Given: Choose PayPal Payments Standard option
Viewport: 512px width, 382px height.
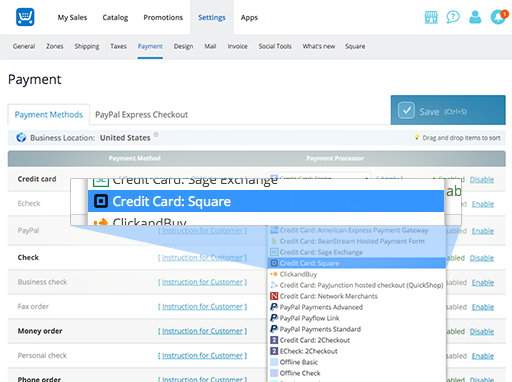Looking at the screenshot, I should click(x=357, y=329).
